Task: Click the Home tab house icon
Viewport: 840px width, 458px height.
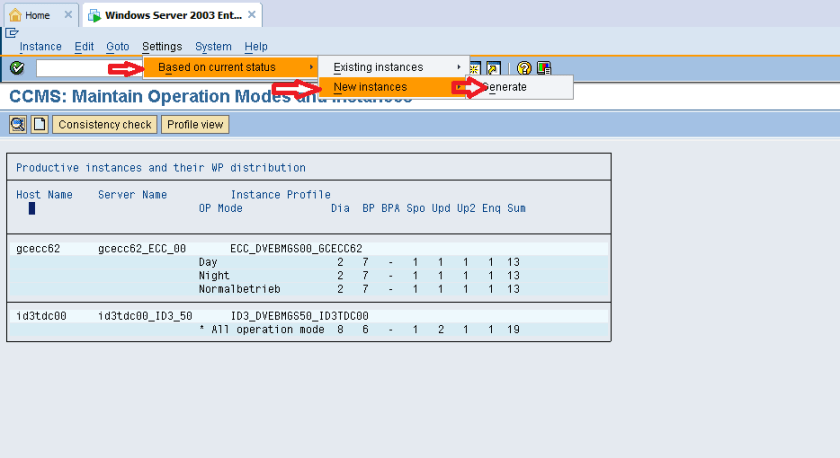Action: point(16,15)
